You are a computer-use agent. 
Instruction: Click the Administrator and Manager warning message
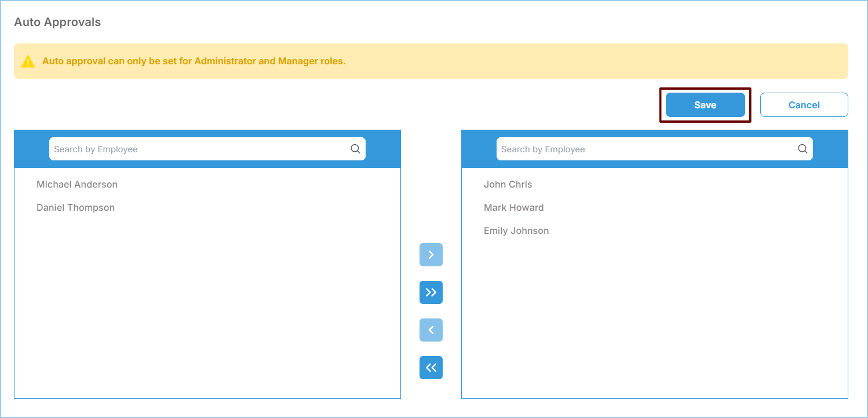click(194, 61)
